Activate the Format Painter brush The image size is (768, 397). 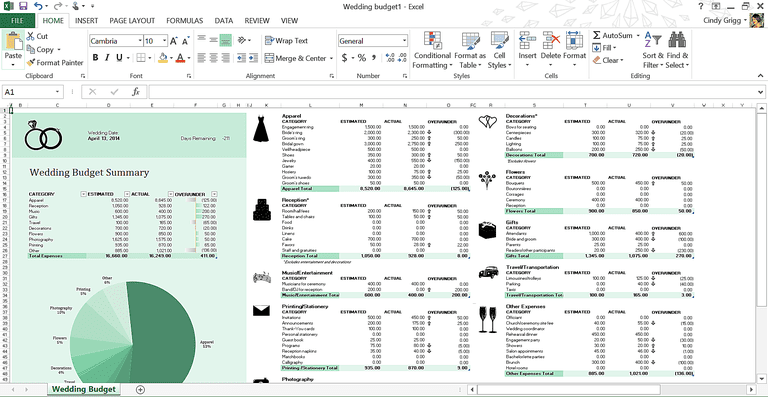click(x=55, y=63)
